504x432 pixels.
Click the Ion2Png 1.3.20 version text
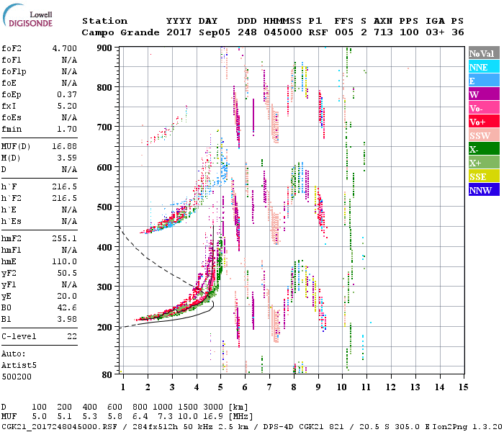468,427
